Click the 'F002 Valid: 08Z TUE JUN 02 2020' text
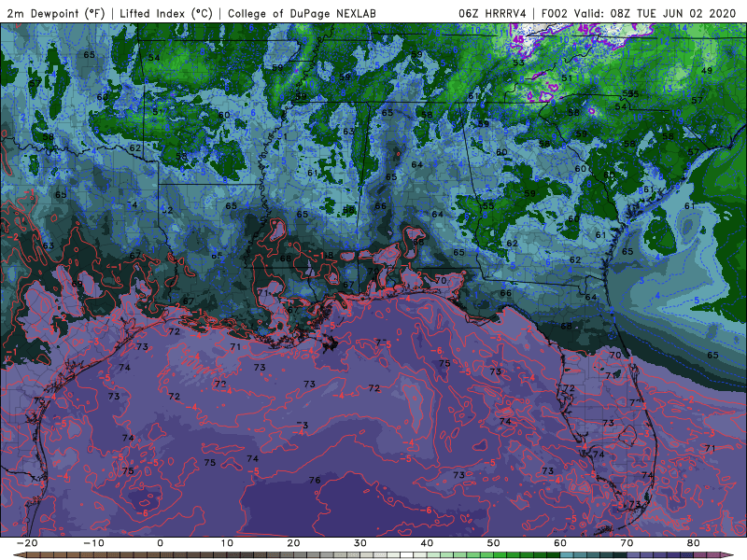Viewport: 747px width, 560px height. click(x=639, y=13)
